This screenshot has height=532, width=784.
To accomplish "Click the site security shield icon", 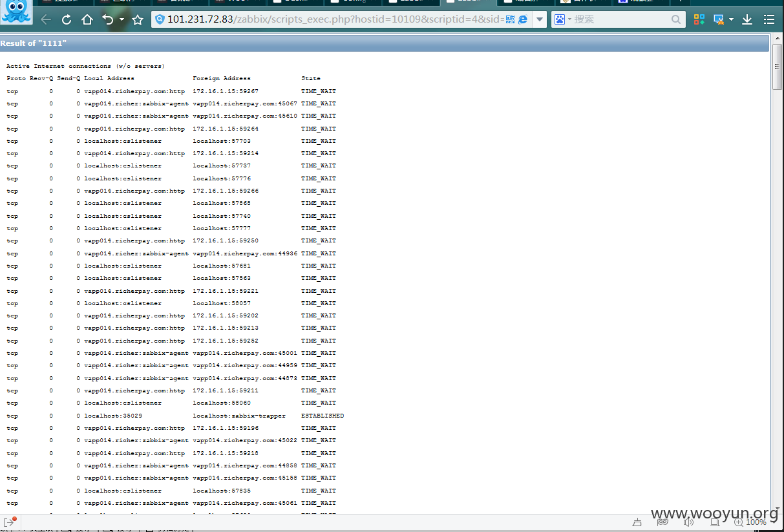I will point(160,19).
